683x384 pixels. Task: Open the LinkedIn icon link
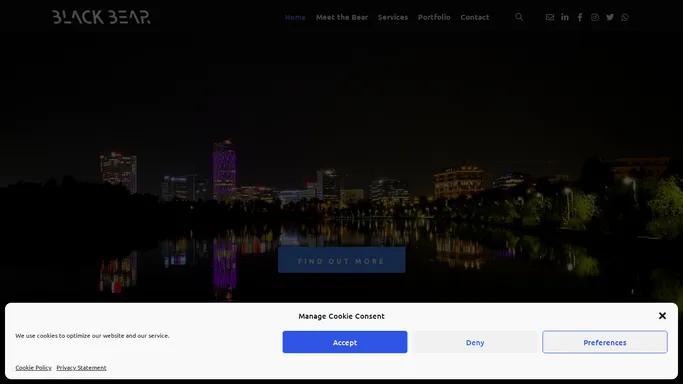[x=565, y=17]
